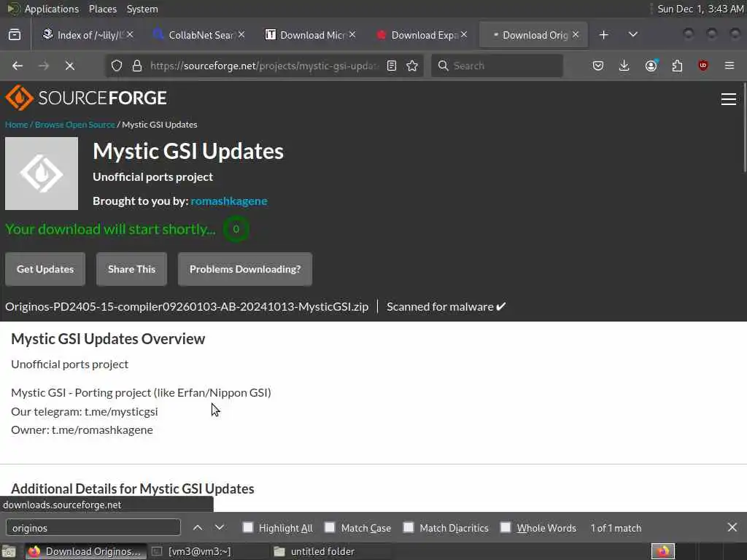Enable Whole Words checkbox
747x560 pixels.
506,527
